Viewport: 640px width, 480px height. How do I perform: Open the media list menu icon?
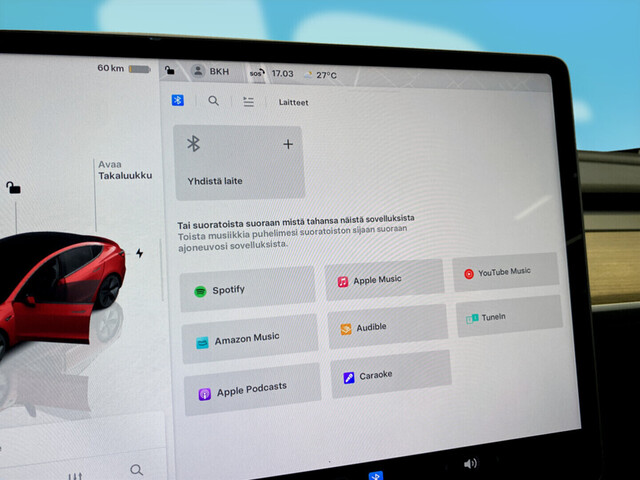click(x=248, y=102)
